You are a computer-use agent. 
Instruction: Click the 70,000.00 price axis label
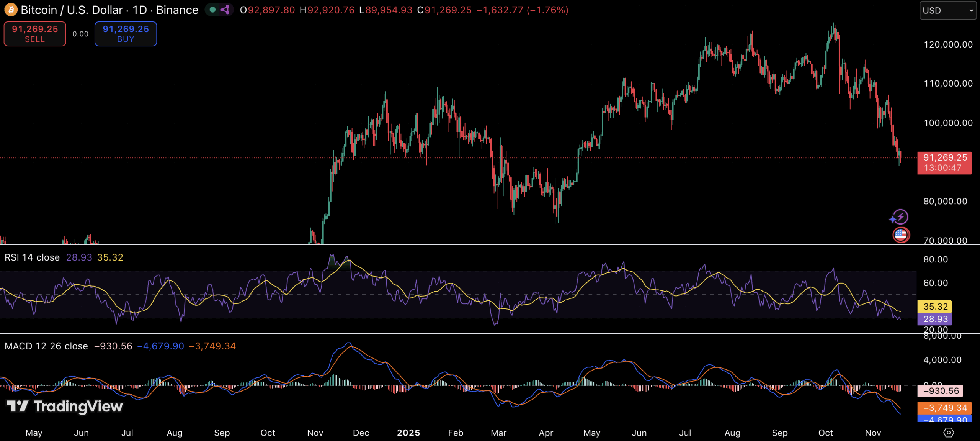coord(946,241)
